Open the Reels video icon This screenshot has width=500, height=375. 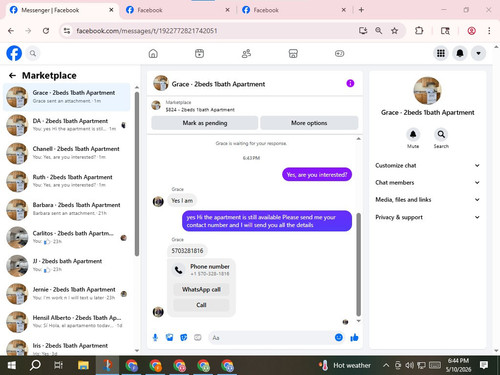pyautogui.click(x=199, y=53)
